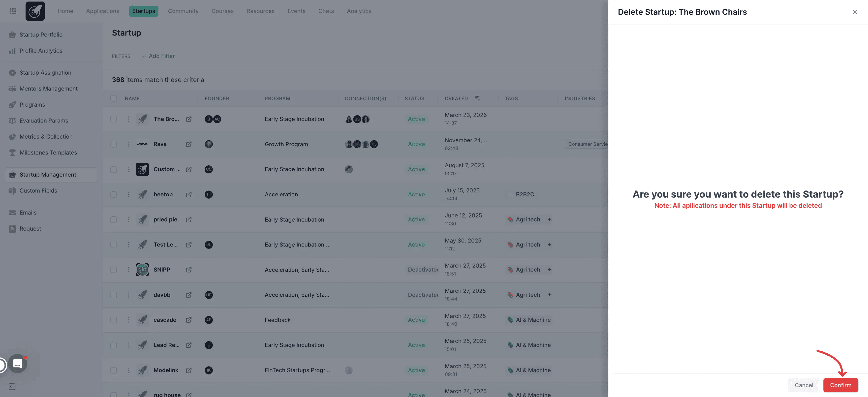Viewport: 868px width, 397px height.
Task: Click the rocket logo in header
Action: (x=35, y=11)
